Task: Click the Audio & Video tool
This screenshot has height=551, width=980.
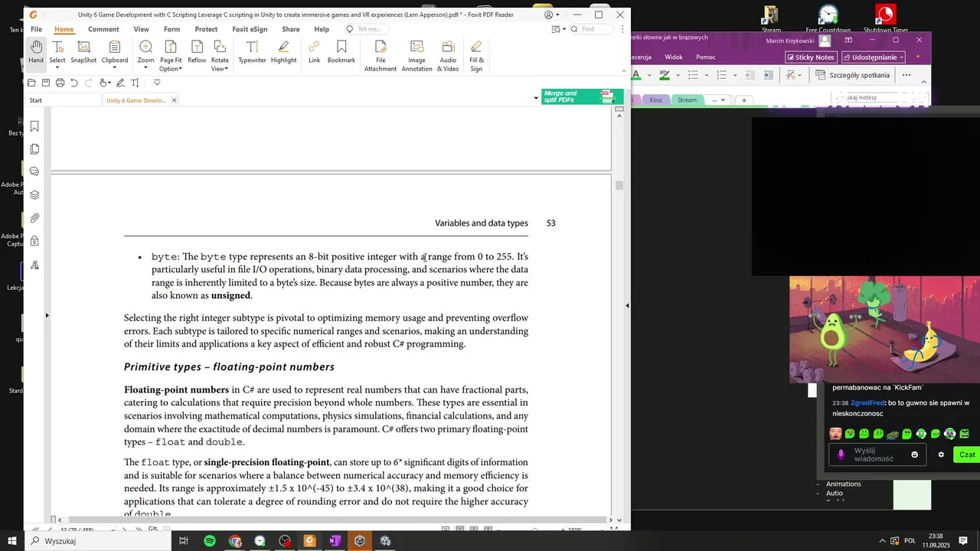Action: (x=448, y=56)
